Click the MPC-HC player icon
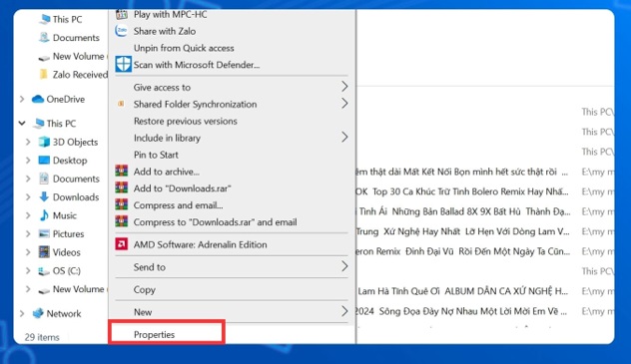 pyautogui.click(x=122, y=15)
